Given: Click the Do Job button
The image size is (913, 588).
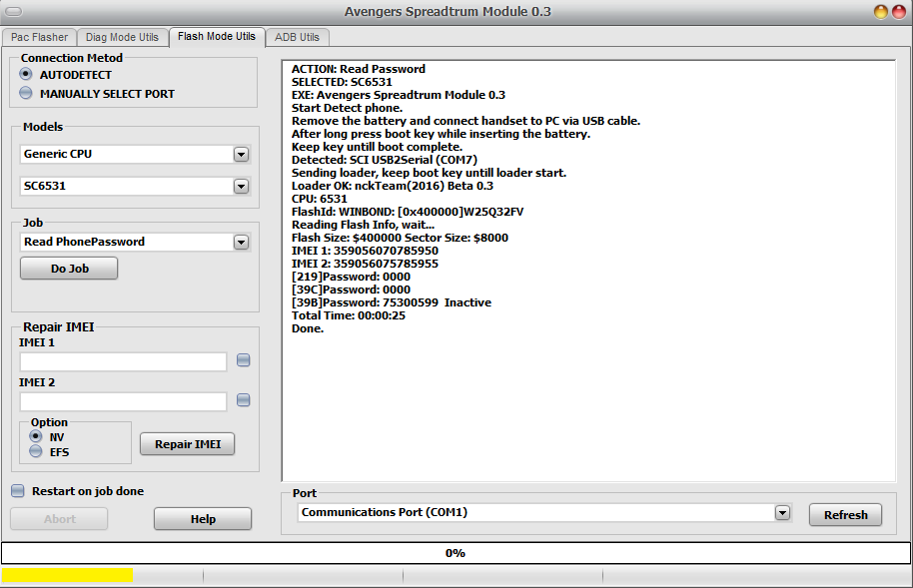Looking at the screenshot, I should [x=69, y=269].
